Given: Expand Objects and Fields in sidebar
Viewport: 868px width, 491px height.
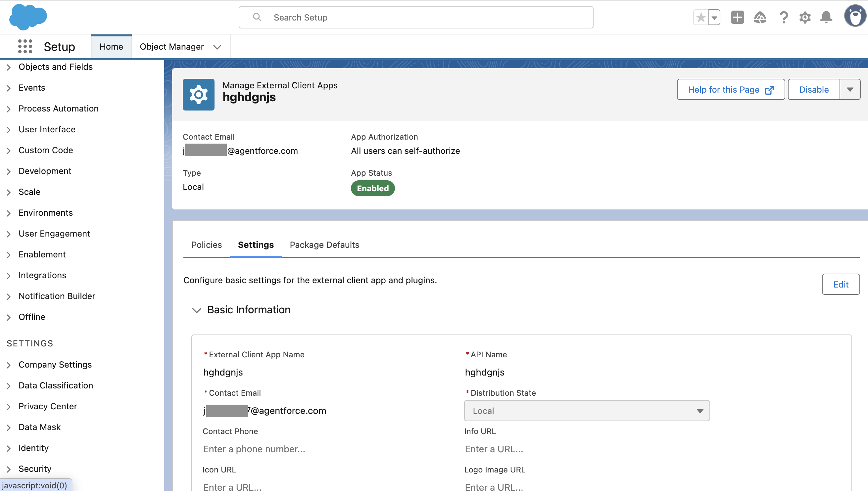Looking at the screenshot, I should [9, 67].
